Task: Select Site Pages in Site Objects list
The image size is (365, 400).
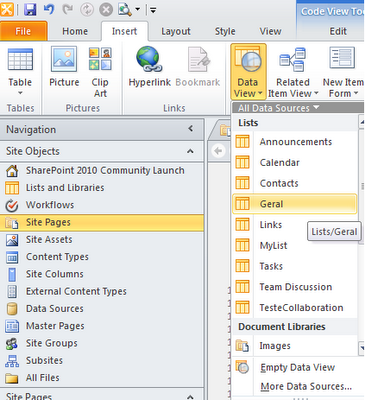Action: tap(102, 222)
